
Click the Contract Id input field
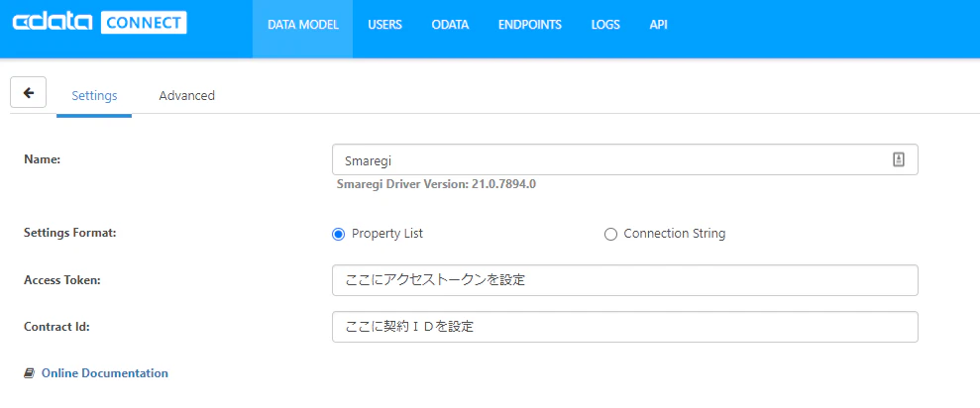pyautogui.click(x=625, y=327)
